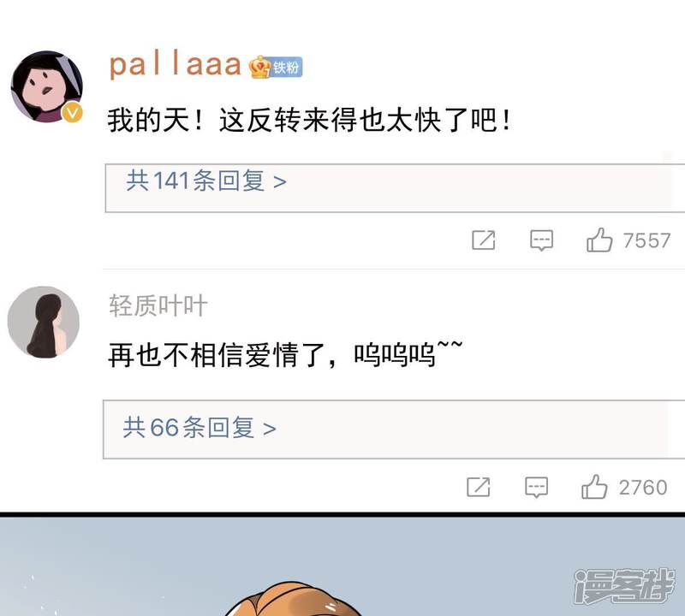
Task: Click the 7557 like count
Action: pos(646,240)
